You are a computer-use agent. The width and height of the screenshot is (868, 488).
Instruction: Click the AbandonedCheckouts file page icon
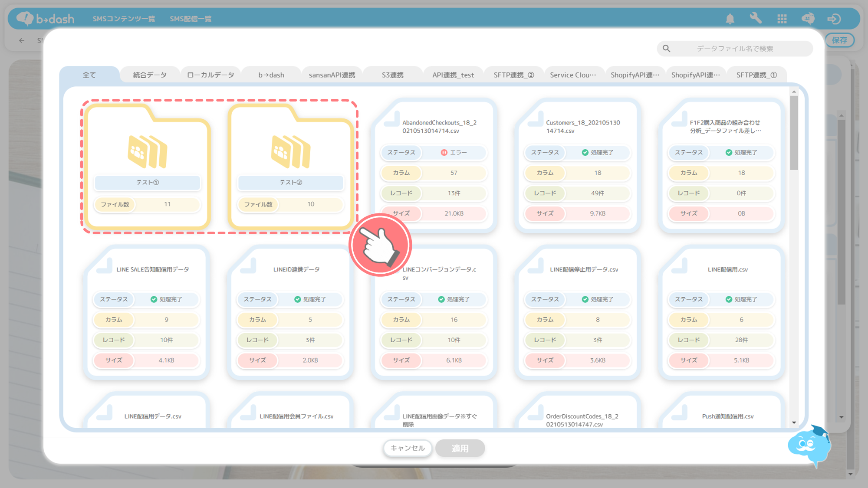(393, 119)
